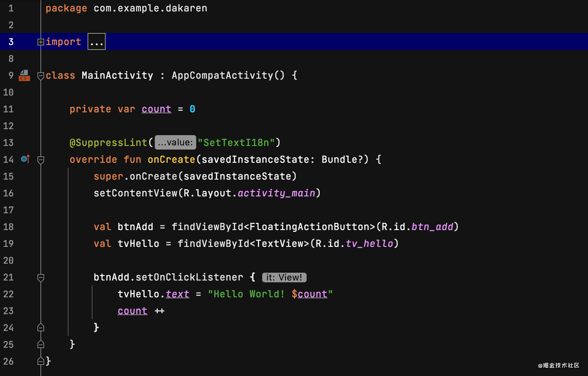Screen dimensions: 588x376
Task: Click the 'it: View!' inlay hint
Action: point(284,277)
